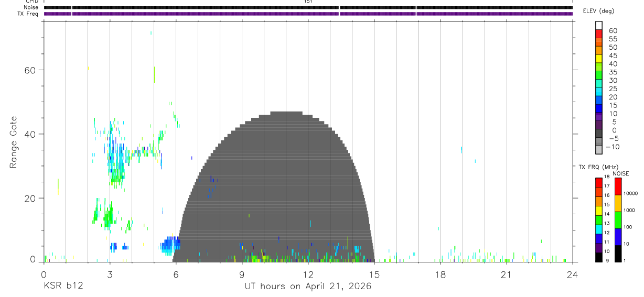Click the 'ELEV (deg)' legend title
The height and width of the screenshot is (297, 644).
click(598, 11)
